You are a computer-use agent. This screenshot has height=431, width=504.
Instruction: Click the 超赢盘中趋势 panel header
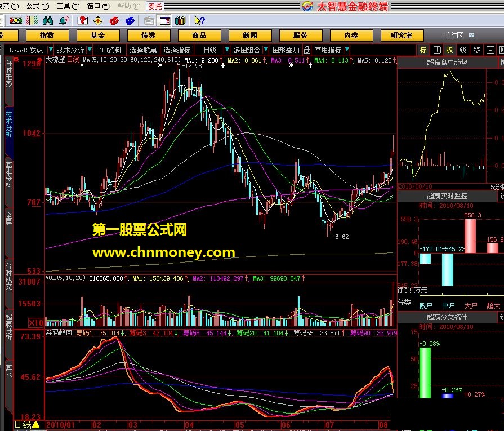point(447,63)
